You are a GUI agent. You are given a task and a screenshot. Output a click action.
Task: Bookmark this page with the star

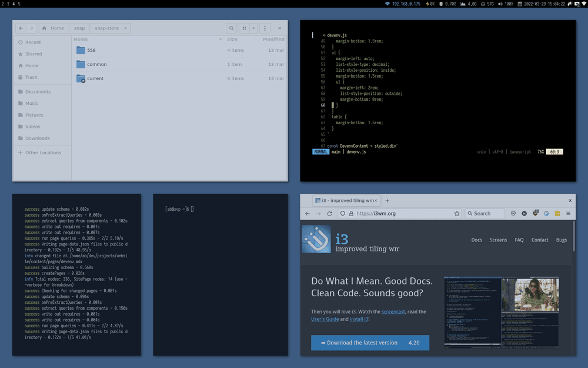[x=457, y=214]
